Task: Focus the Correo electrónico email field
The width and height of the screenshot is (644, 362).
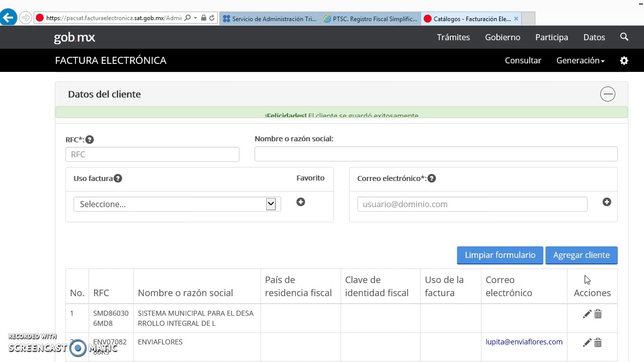Action: [x=472, y=204]
